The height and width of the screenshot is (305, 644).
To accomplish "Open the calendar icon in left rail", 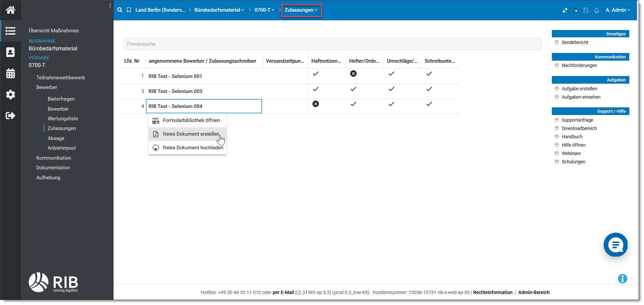I will pyautogui.click(x=10, y=73).
